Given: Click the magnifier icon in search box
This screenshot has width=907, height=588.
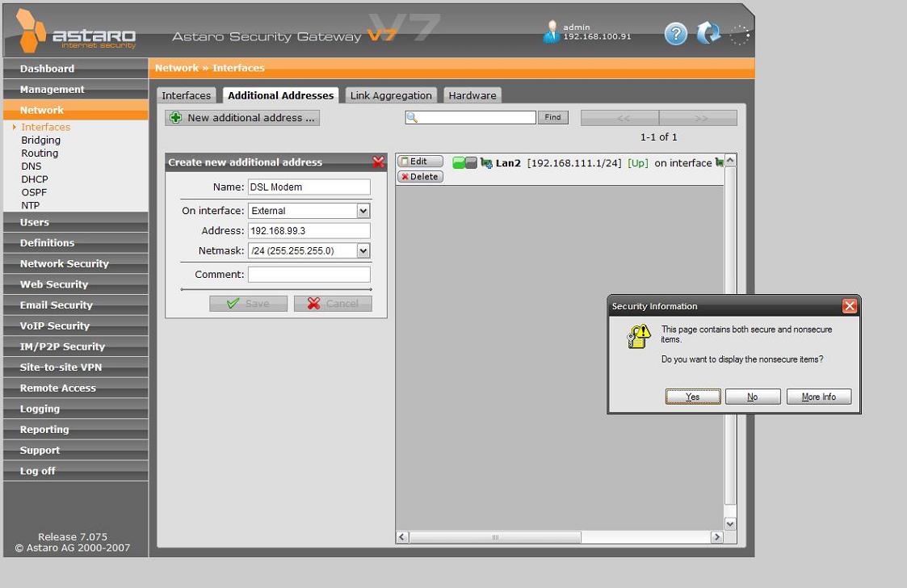Looking at the screenshot, I should 413,117.
